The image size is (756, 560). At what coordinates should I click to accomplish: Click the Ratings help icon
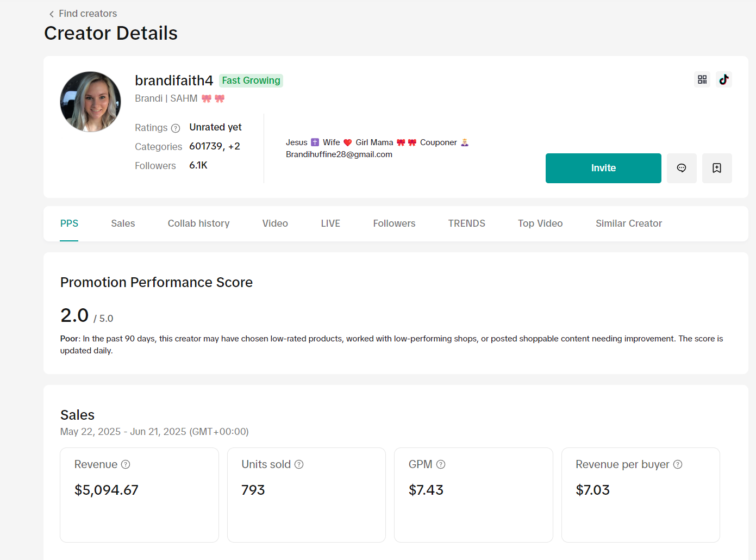click(x=176, y=128)
